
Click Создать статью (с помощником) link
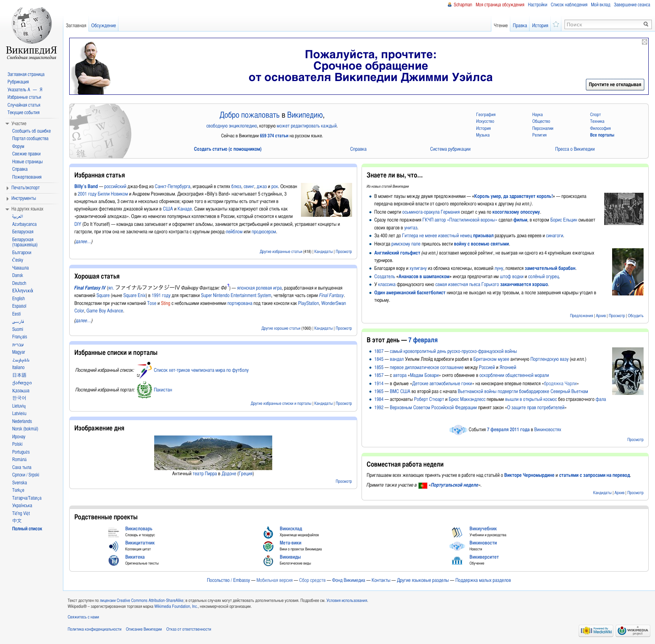pyautogui.click(x=227, y=149)
